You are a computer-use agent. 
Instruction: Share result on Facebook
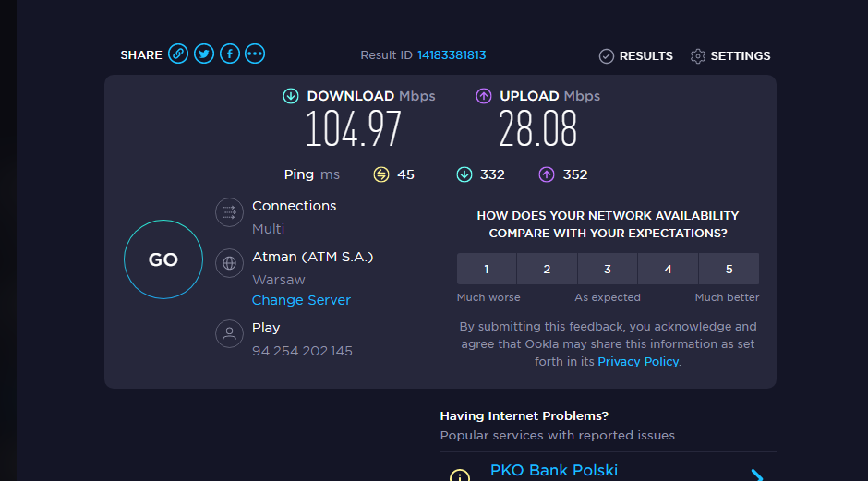[230, 54]
